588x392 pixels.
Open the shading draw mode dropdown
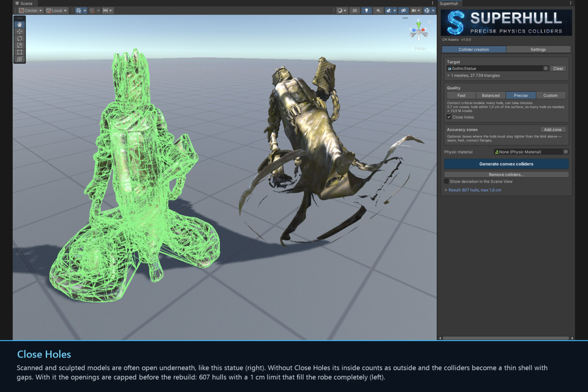tap(342, 10)
